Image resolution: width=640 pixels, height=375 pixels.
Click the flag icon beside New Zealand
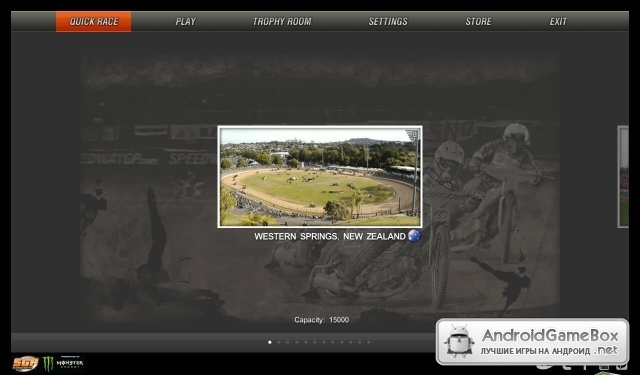pos(414,236)
